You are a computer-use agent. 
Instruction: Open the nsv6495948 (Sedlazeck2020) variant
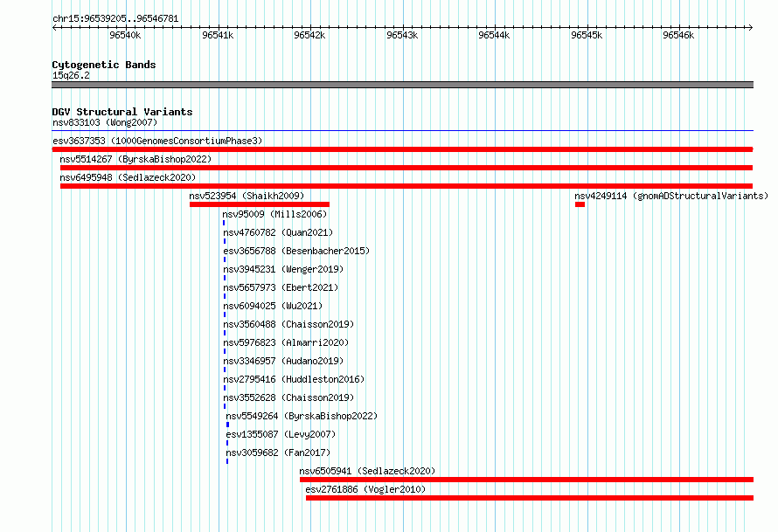tap(128, 177)
